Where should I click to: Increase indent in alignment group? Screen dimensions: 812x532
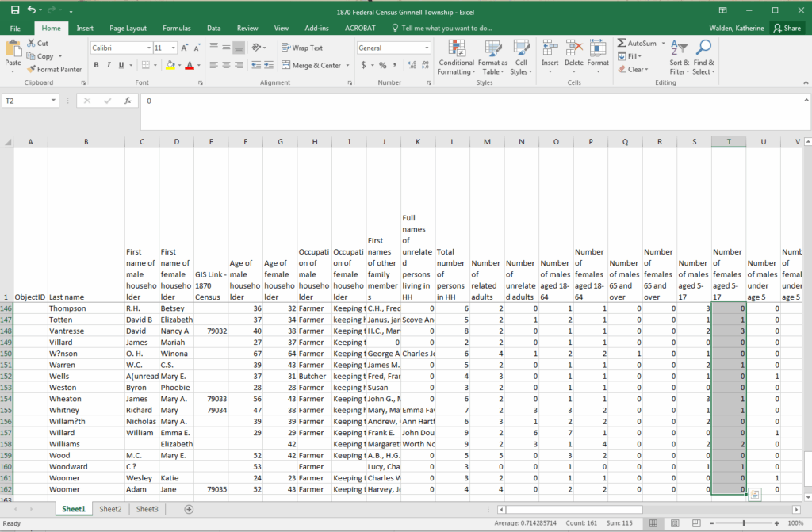268,65
